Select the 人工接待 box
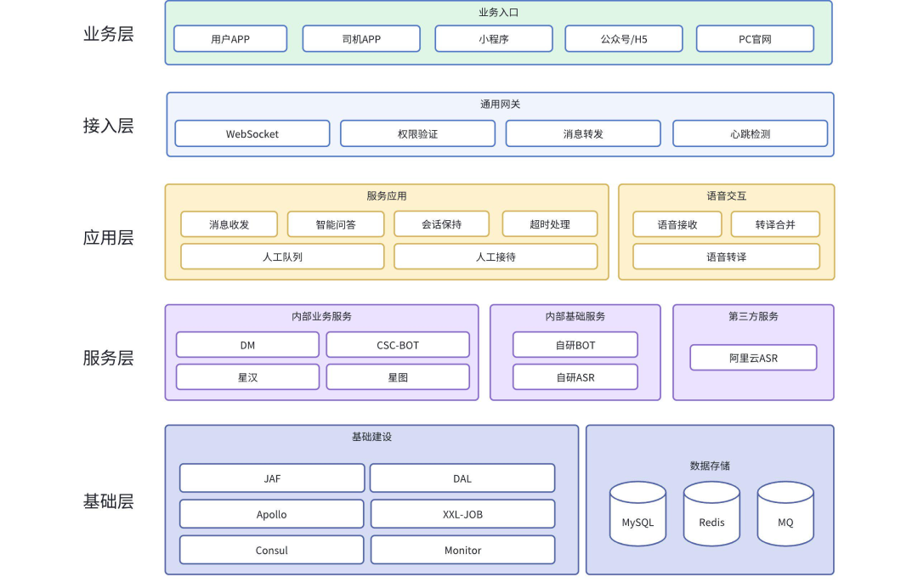The width and height of the screenshot is (918, 588). tap(496, 257)
